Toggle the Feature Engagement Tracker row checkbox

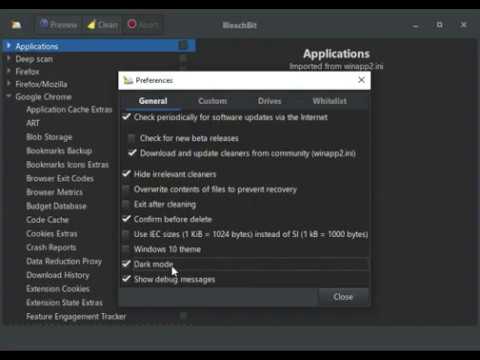(x=183, y=316)
